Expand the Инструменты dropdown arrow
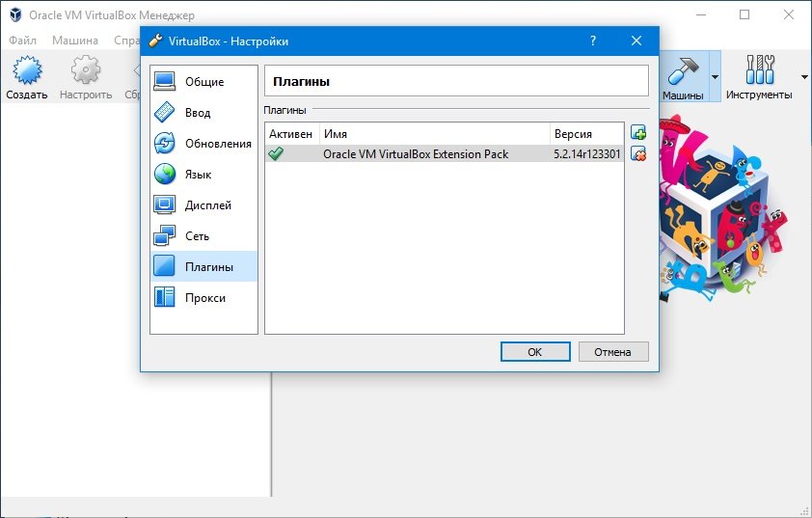Viewport: 812px width, 518px height. pyautogui.click(x=804, y=76)
